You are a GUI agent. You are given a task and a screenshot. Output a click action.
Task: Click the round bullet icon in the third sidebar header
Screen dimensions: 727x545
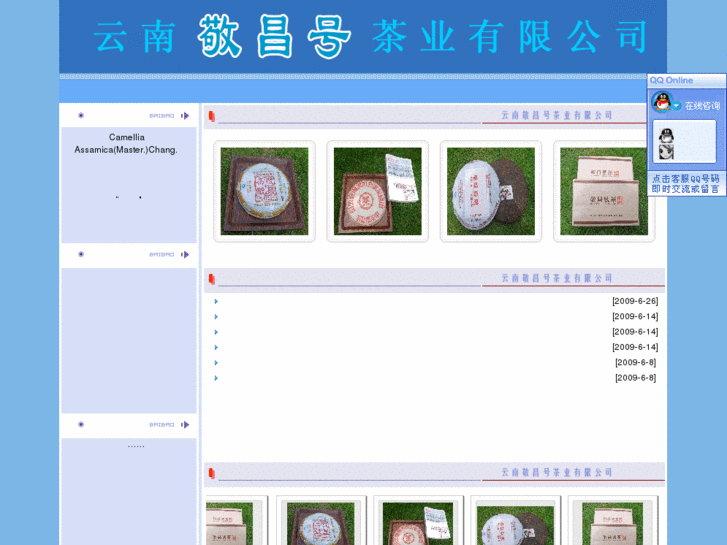[81, 424]
